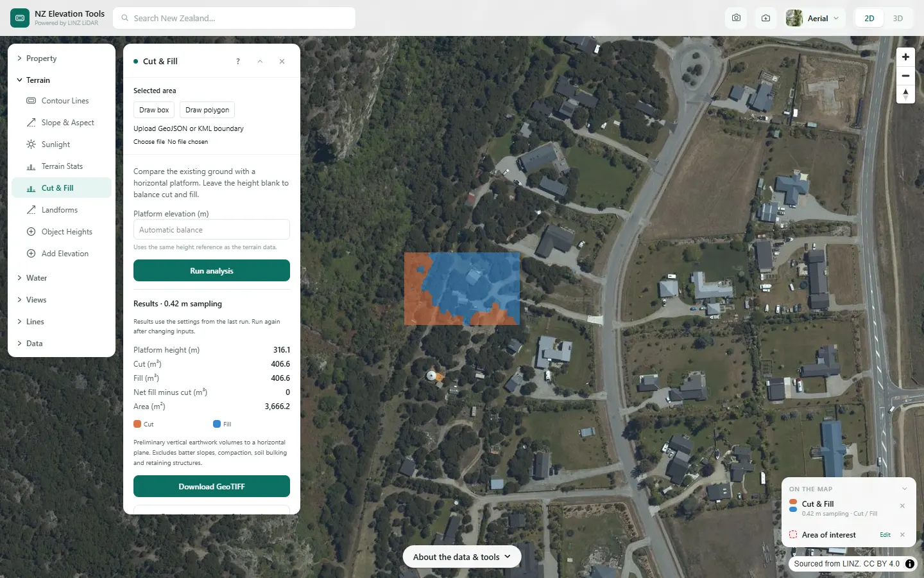Open the Landforms tool
Viewport: 924px width, 578px height.
62,210
